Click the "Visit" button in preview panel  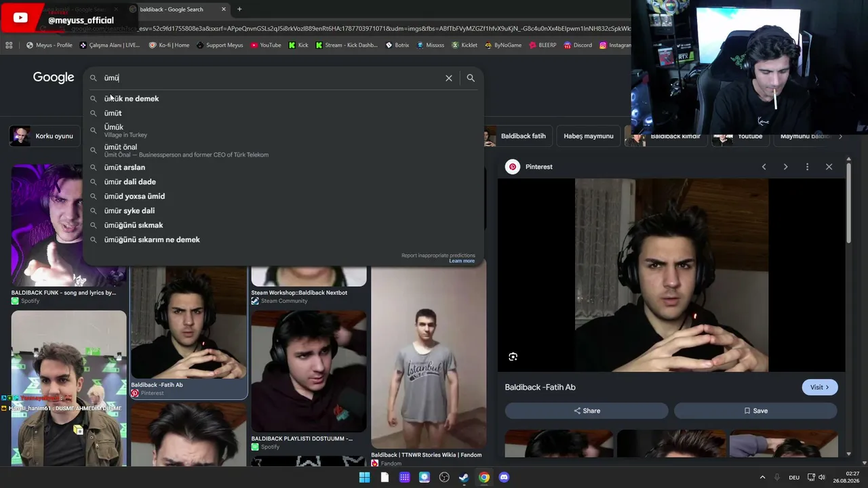tap(820, 387)
